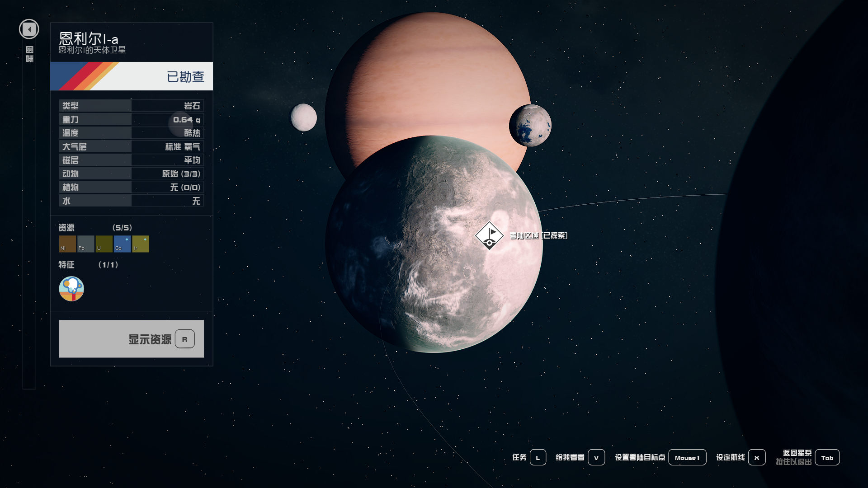The width and height of the screenshot is (868, 488).
Task: Click the 已勘查 surveyed banner
Action: [x=132, y=76]
